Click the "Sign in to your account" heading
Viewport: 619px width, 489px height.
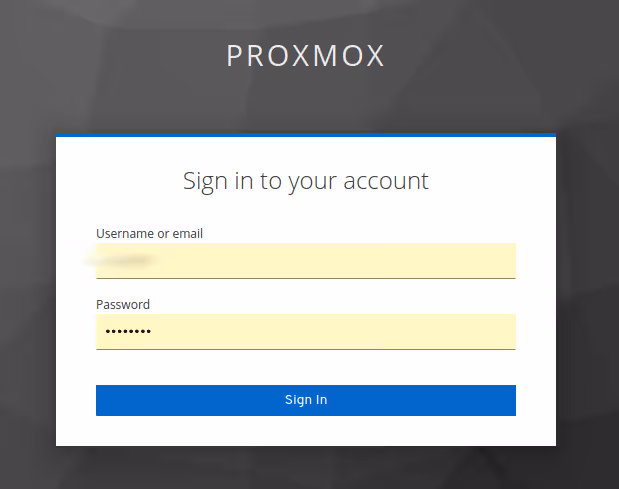305,181
